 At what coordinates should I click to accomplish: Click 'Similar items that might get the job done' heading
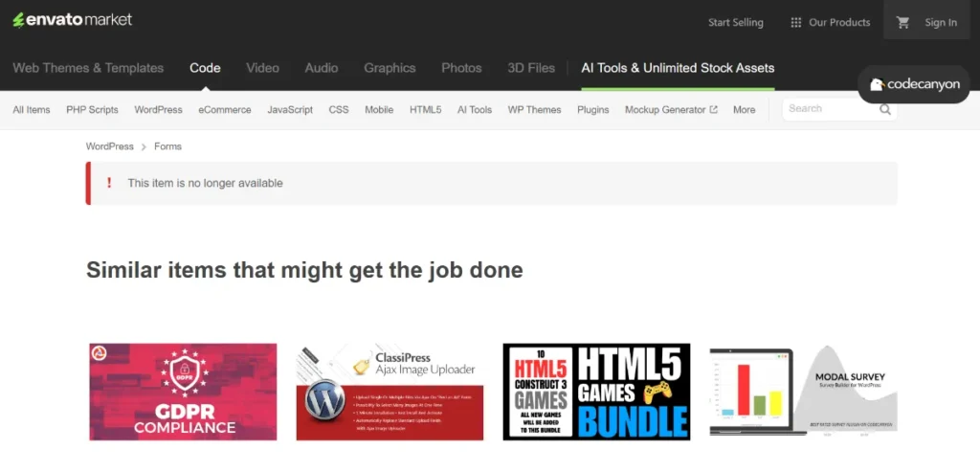(x=304, y=269)
